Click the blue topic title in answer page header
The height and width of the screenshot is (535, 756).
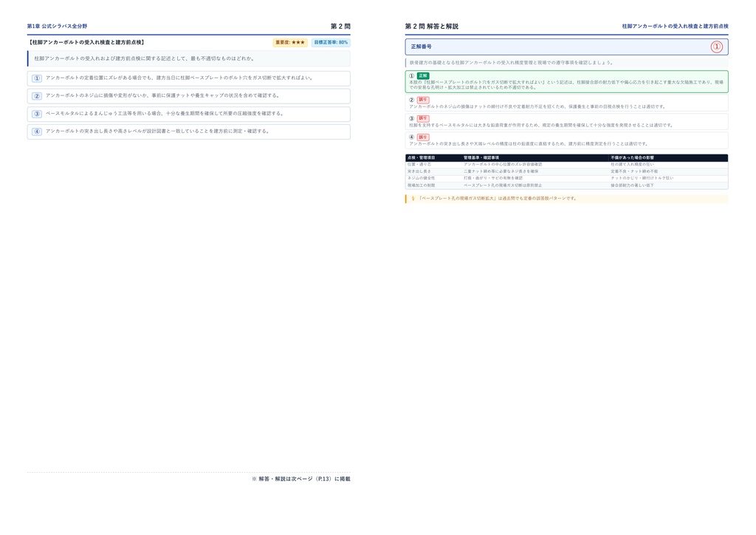[x=675, y=26]
